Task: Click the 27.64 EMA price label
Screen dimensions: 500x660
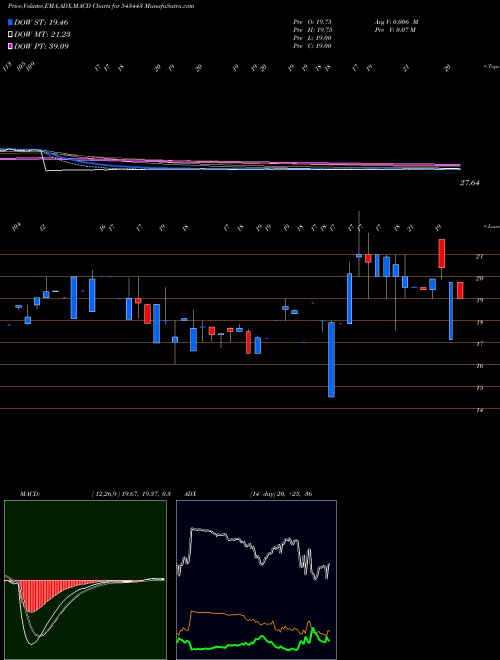Action: (x=469, y=183)
